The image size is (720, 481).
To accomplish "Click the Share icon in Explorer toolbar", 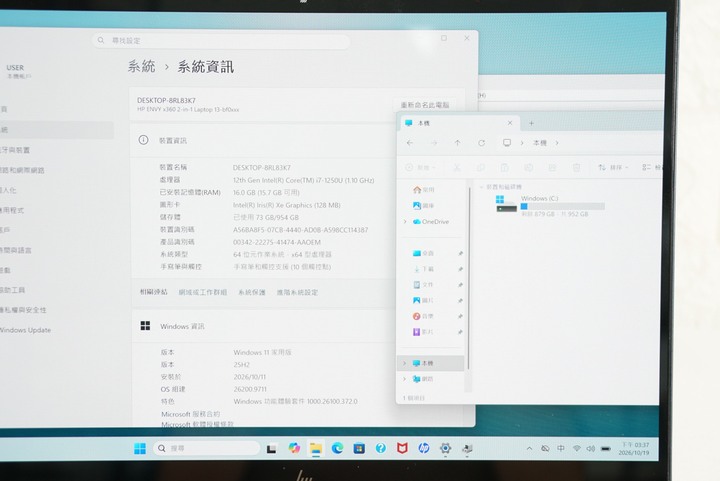I will point(552,168).
